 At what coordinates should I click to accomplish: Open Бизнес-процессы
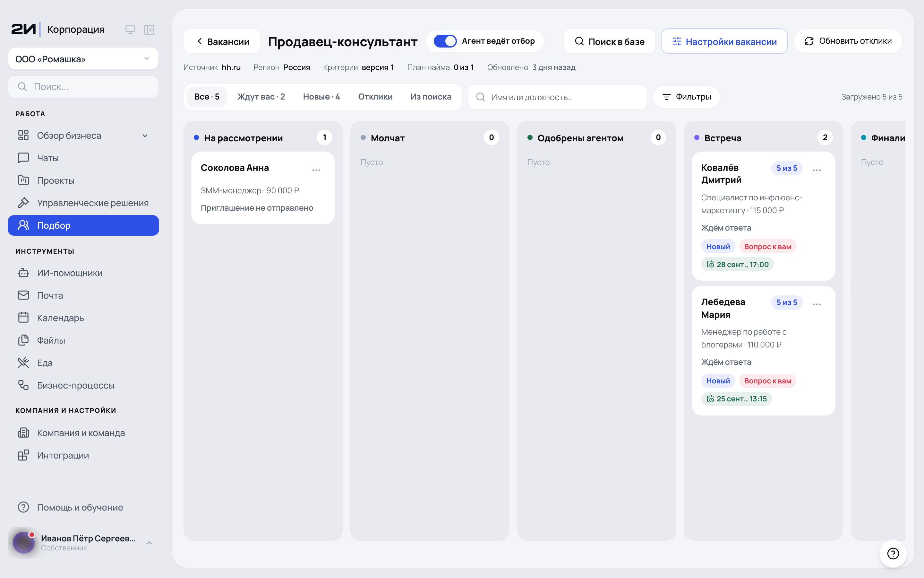pos(83,385)
